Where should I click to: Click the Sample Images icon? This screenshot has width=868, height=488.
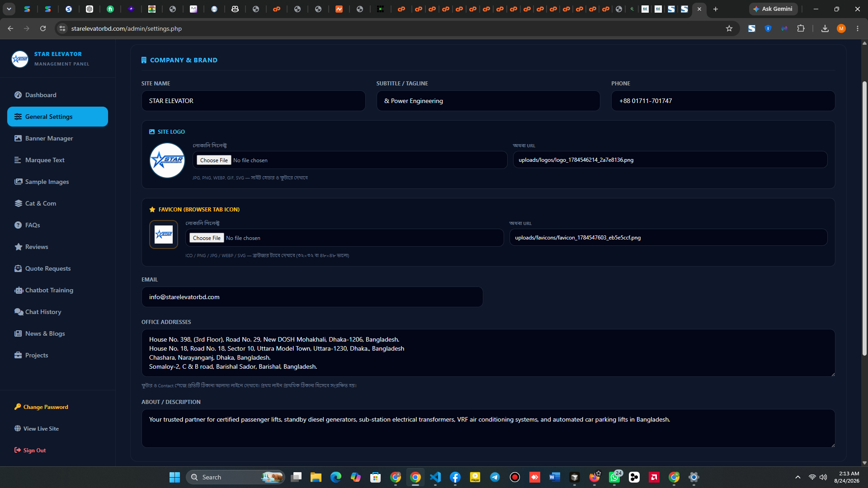click(x=18, y=182)
